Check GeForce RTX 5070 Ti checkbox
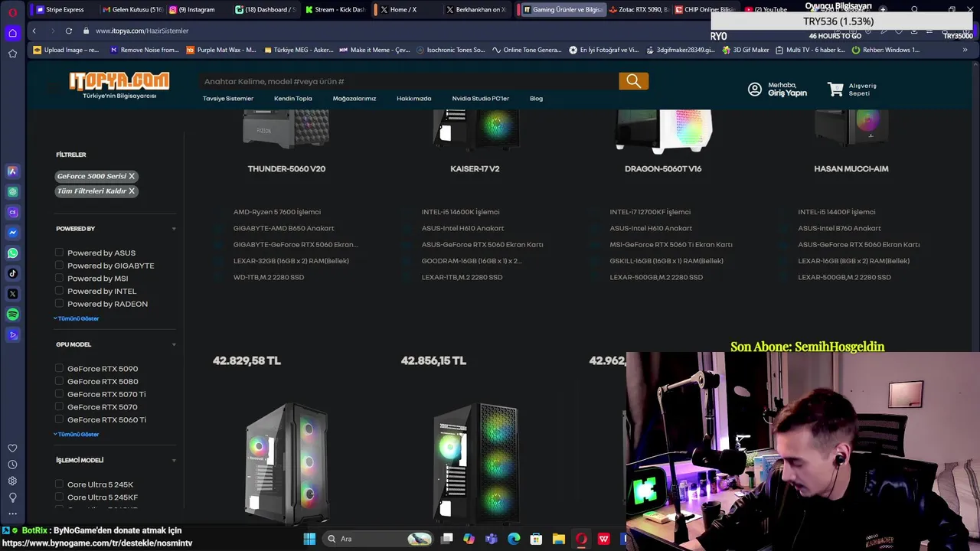This screenshot has width=980, height=551. [59, 394]
